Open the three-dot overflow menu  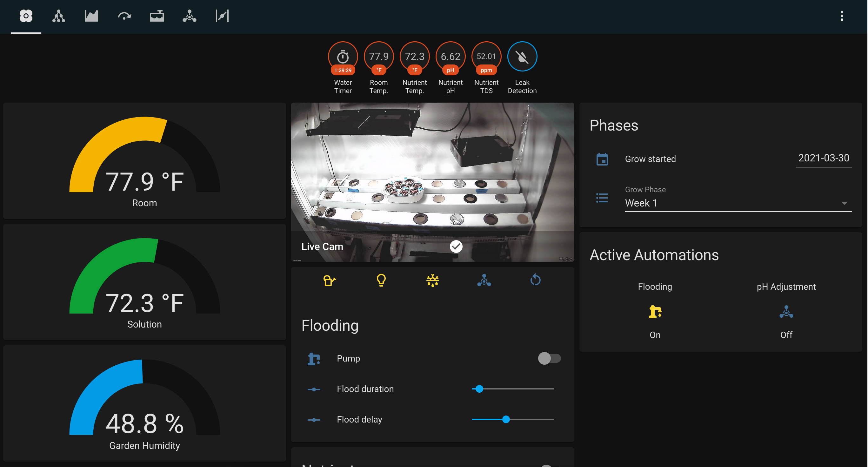pos(841,16)
